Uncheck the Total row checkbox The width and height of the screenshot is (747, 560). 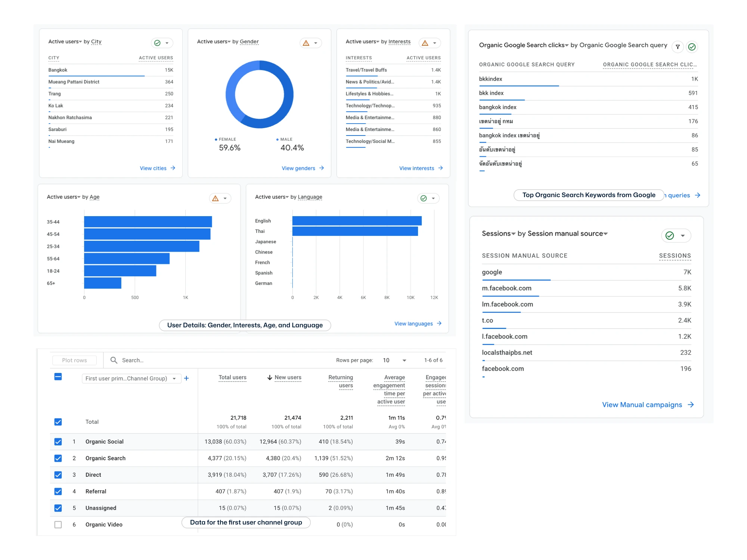tap(58, 422)
